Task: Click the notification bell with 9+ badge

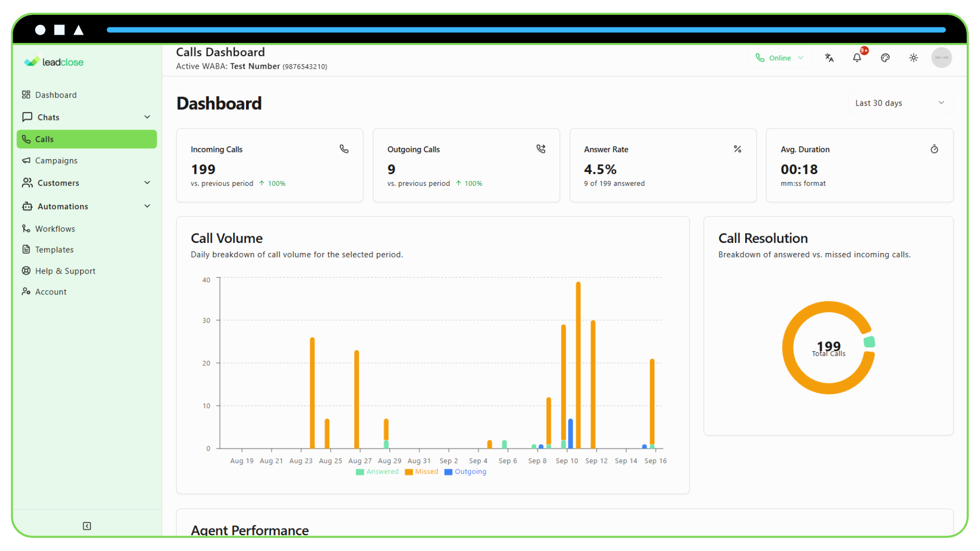Action: 856,58
